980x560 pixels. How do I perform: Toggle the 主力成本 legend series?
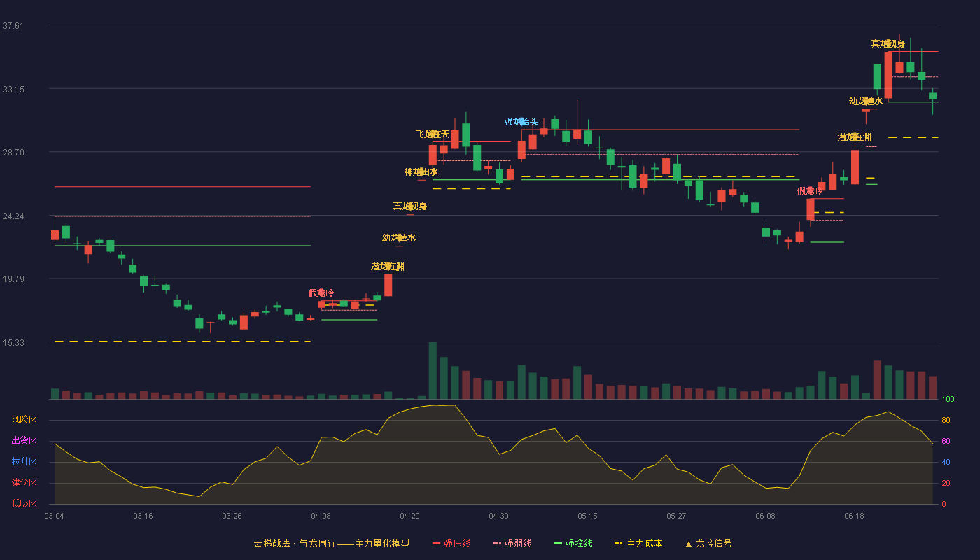[x=645, y=543]
